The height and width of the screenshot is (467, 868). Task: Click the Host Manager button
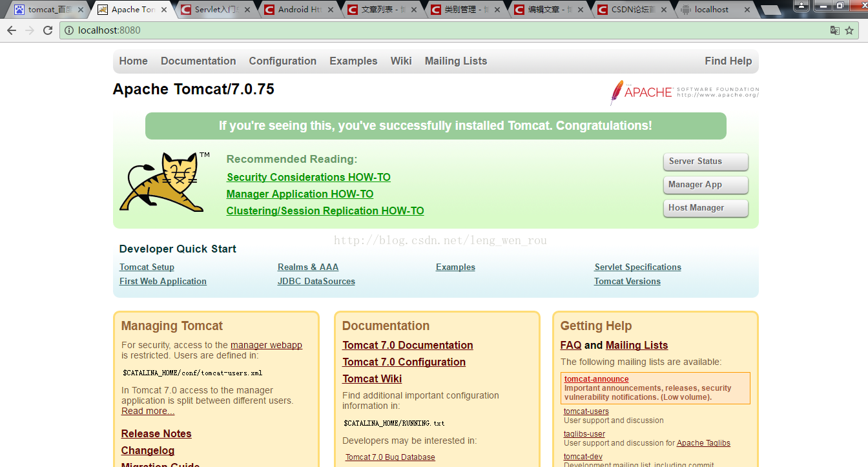tap(705, 208)
